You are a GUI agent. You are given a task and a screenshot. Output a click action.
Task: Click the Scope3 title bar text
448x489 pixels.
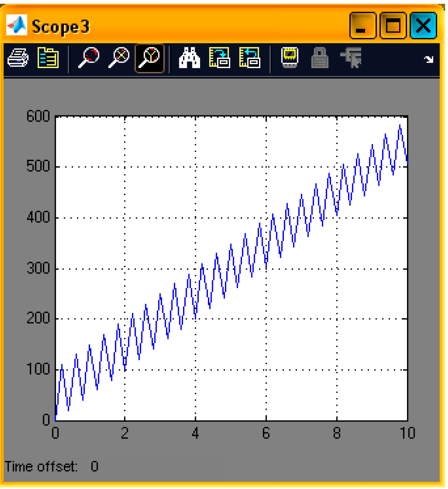pyautogui.click(x=61, y=27)
